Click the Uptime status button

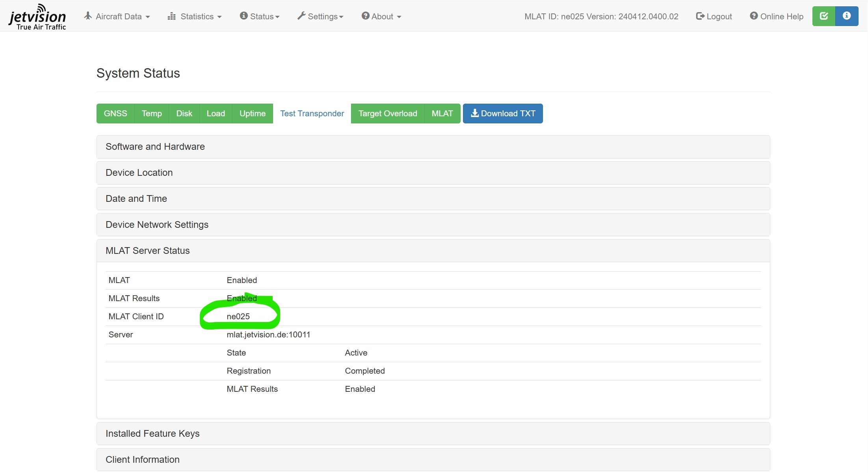click(253, 114)
